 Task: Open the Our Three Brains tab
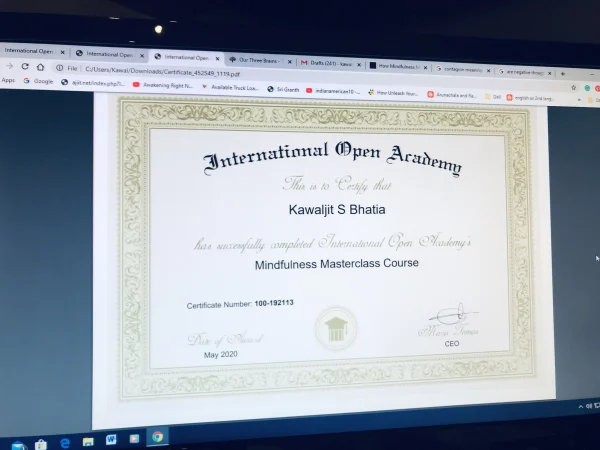tap(259, 60)
